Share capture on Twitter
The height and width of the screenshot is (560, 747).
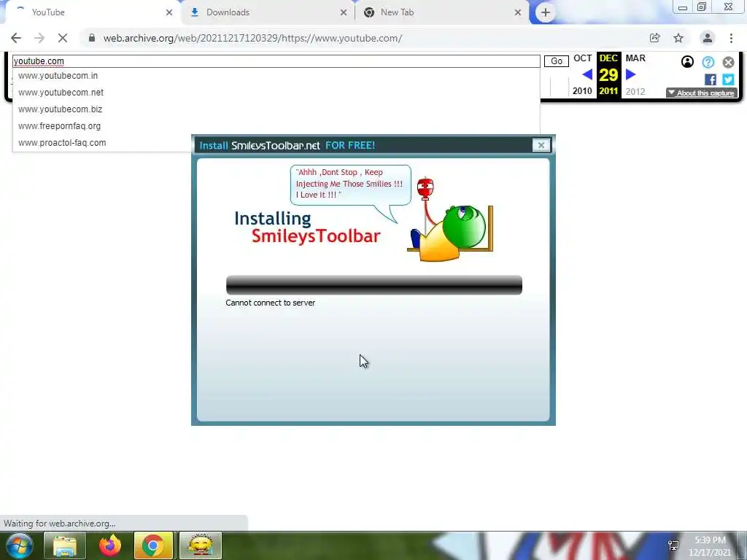(x=728, y=79)
